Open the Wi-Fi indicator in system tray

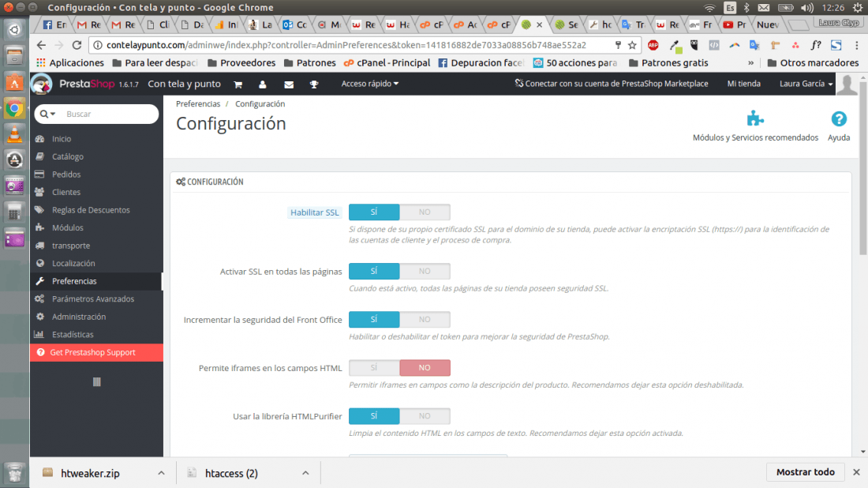click(x=709, y=8)
